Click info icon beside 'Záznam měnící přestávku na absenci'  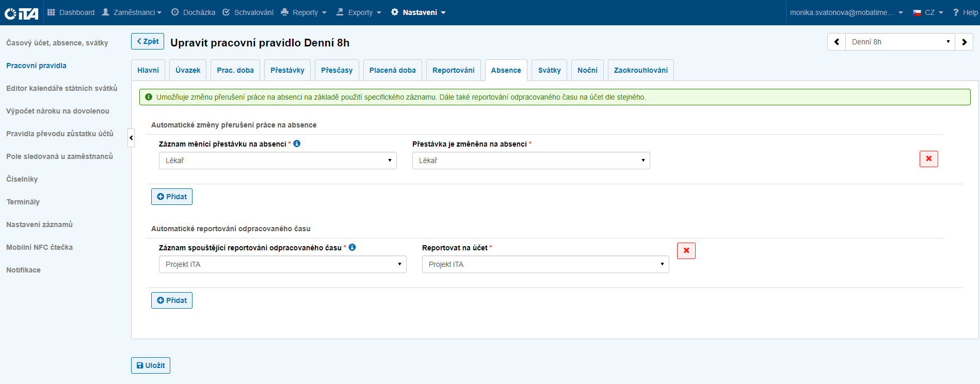pos(297,144)
